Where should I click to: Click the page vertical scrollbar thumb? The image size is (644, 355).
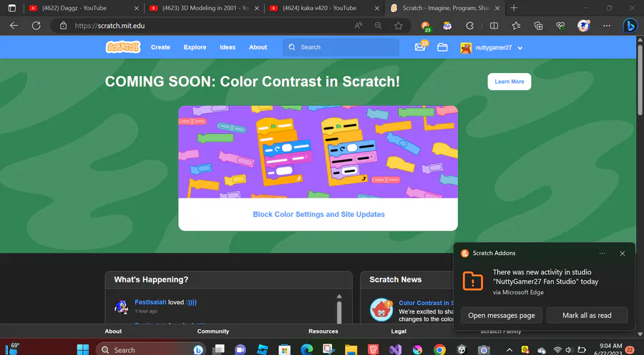pos(640,79)
